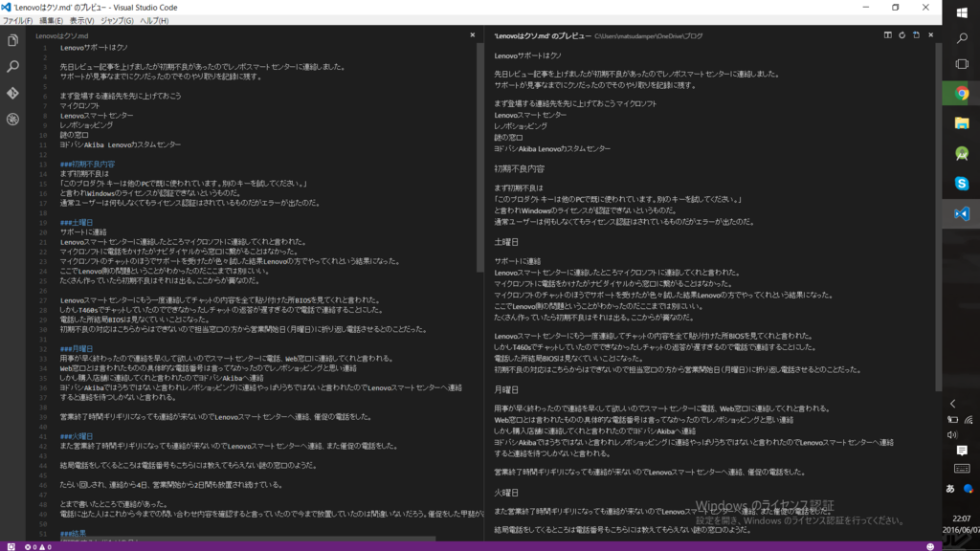Click the Visual Studio Code taskbar icon
The image size is (980, 551).
point(962,213)
